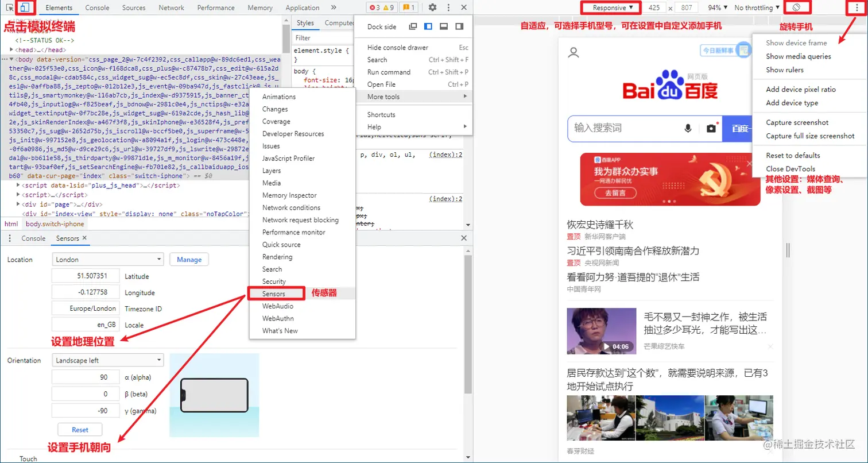Viewport: 868px width, 463px height.
Task: Open headline 看看阿力努·道吾提的退休生活
Action: pos(633,277)
